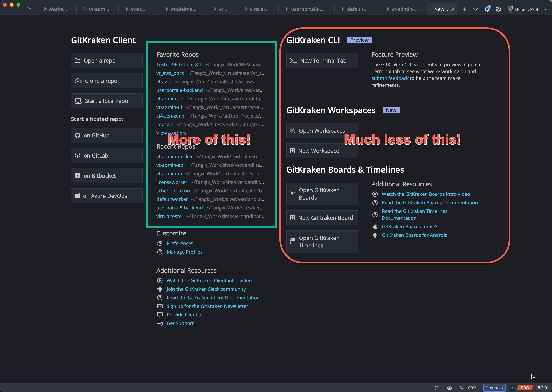552x392 pixels.
Task: Open Manage Profiles
Action: point(184,252)
